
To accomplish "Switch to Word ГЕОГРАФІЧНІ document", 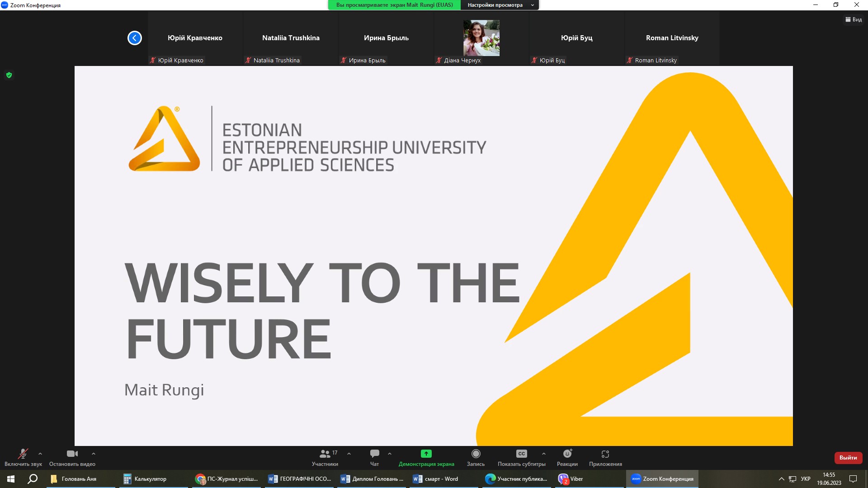I will pyautogui.click(x=299, y=479).
